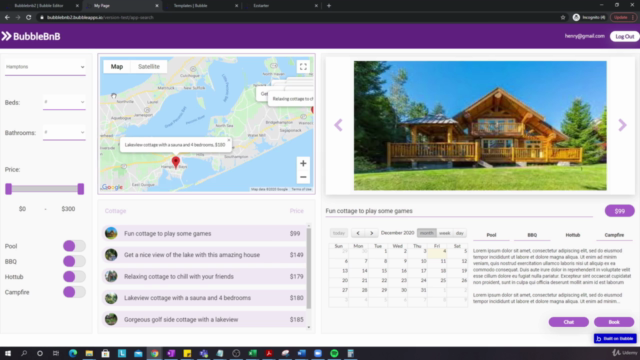Viewport: 640px width, 360px height.
Task: Click the red map pin marker
Action: 176,162
